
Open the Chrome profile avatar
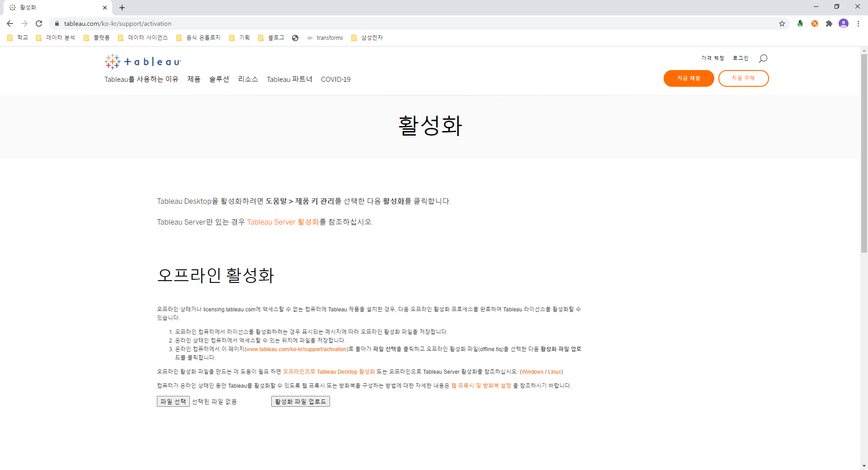[x=844, y=23]
